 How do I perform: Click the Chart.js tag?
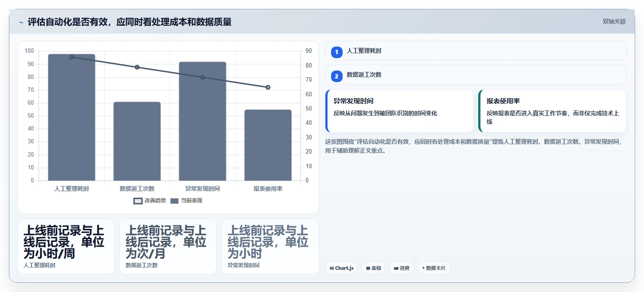pos(341,268)
